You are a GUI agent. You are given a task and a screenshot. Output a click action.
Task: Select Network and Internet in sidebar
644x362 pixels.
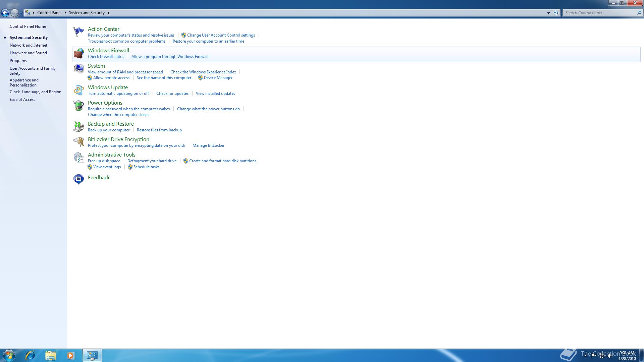[29, 45]
